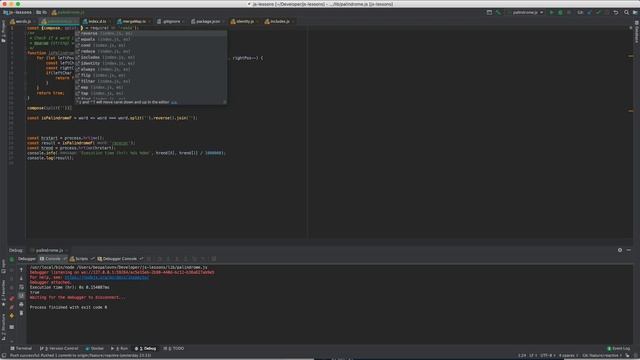The width and height of the screenshot is (640, 360).
Task: Click the console down arrow icon
Action: [21, 278]
